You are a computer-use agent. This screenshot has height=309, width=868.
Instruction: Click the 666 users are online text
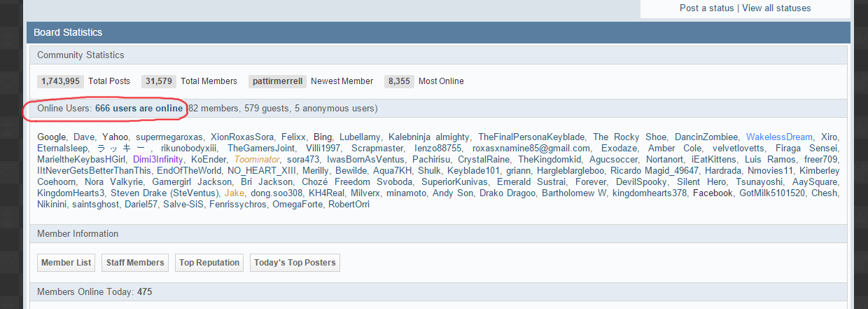click(x=139, y=109)
